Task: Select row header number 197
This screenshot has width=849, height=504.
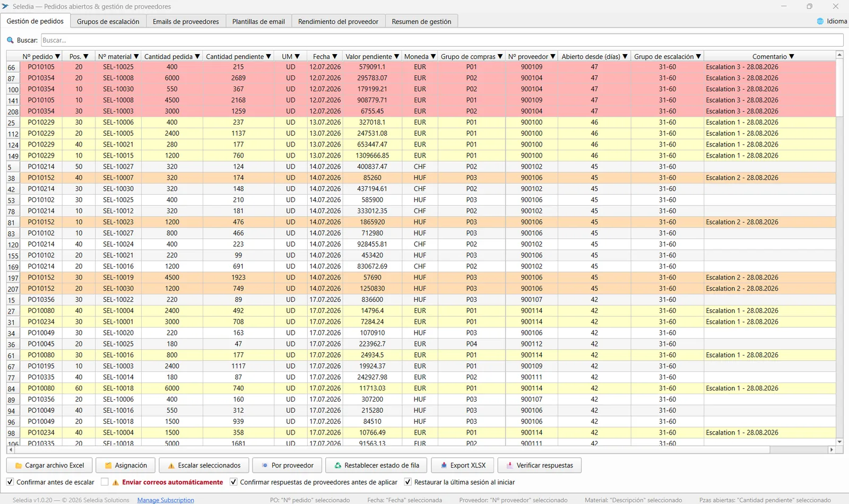Action: coord(13,278)
